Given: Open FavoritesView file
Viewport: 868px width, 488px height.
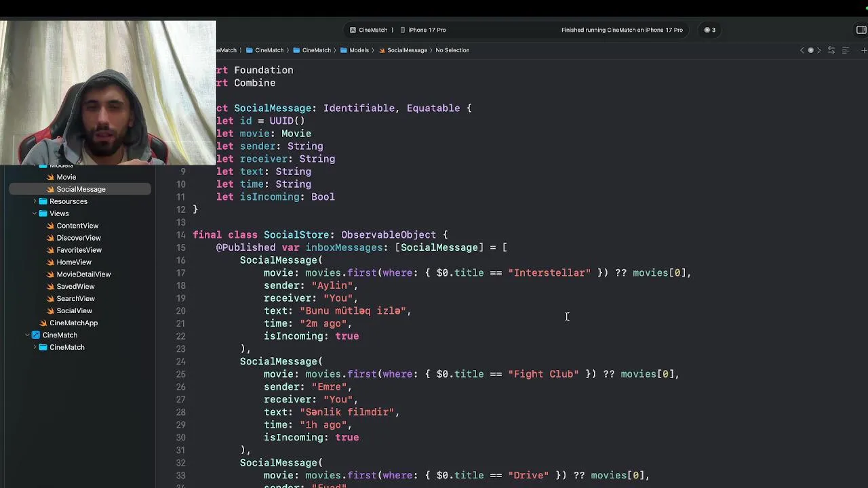Looking at the screenshot, I should pyautogui.click(x=79, y=250).
